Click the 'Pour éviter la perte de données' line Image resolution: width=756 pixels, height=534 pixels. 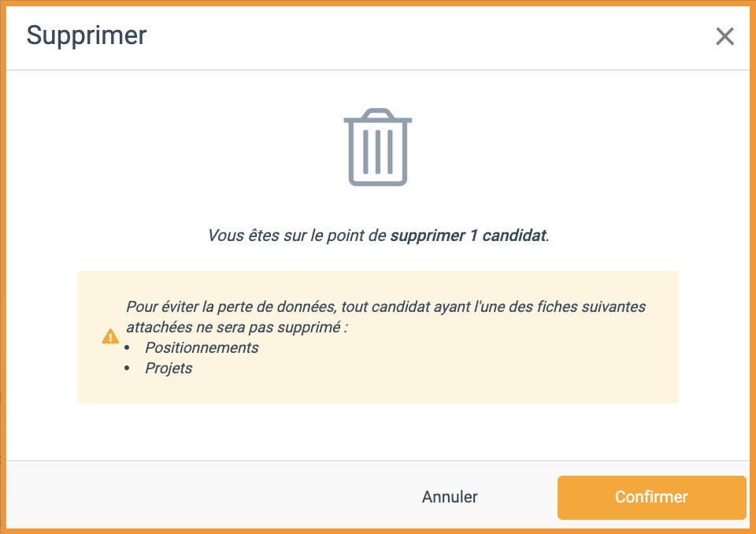[386, 307]
